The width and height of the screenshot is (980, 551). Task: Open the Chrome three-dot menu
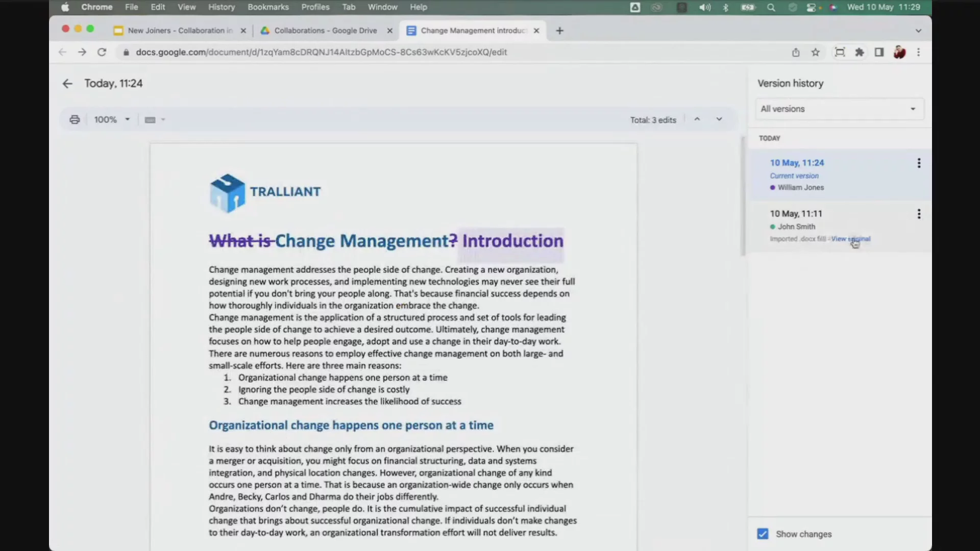(918, 52)
